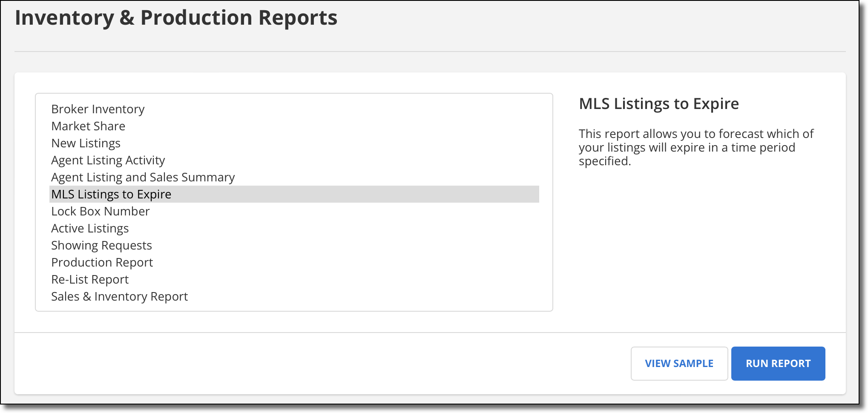
Task: Choose Agent Listing and Sales Summary
Action: pyautogui.click(x=143, y=177)
